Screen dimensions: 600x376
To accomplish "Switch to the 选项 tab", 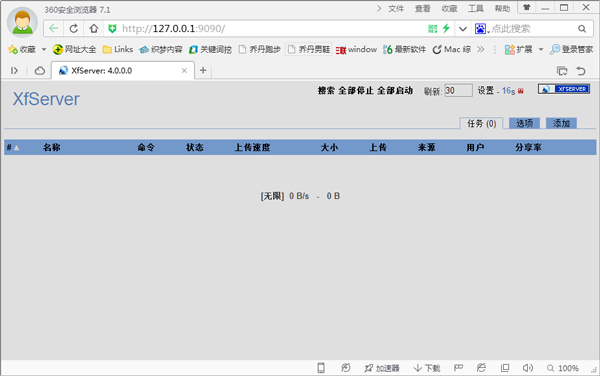I will pos(524,123).
